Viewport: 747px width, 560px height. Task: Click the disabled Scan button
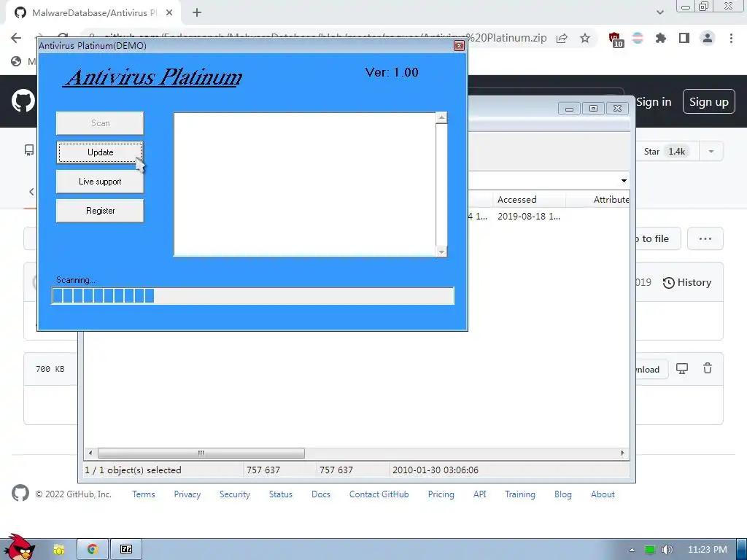[100, 123]
